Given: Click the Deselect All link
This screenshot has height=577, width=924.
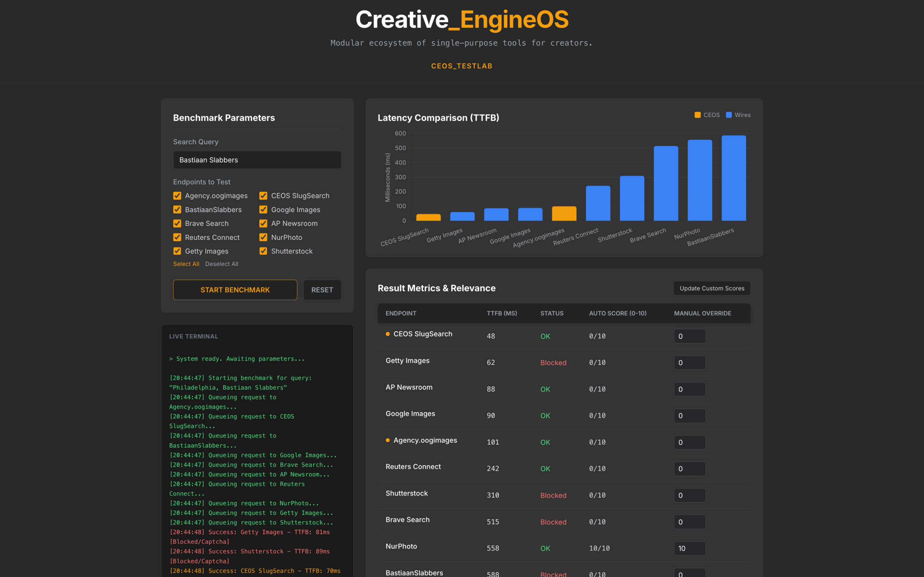Looking at the screenshot, I should pos(222,264).
